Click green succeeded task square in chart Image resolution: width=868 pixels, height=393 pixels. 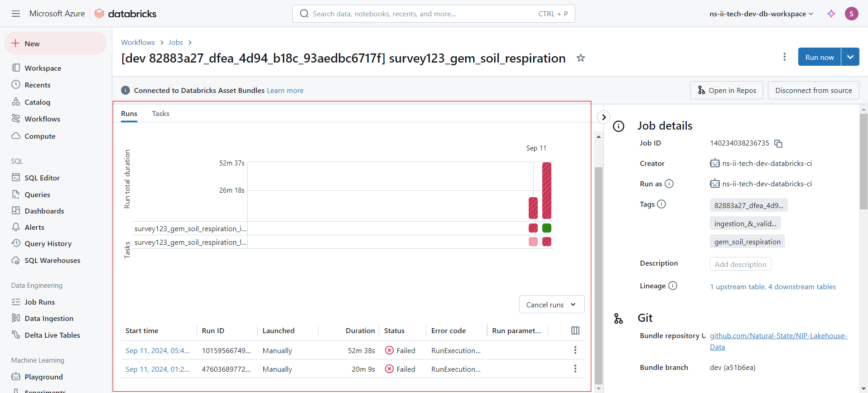point(547,228)
